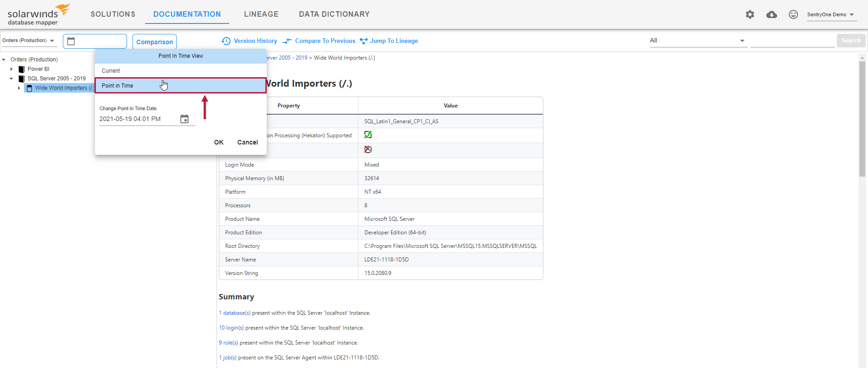Switch to the Data Dictionary tab

[334, 14]
